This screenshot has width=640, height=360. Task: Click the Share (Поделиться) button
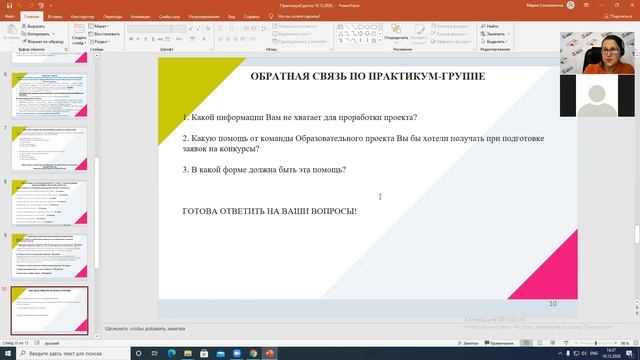618,16
